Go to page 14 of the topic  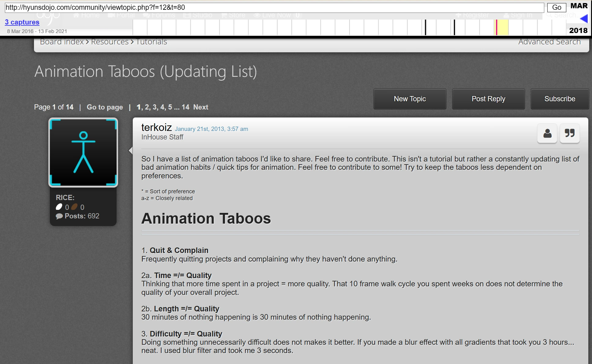[185, 107]
